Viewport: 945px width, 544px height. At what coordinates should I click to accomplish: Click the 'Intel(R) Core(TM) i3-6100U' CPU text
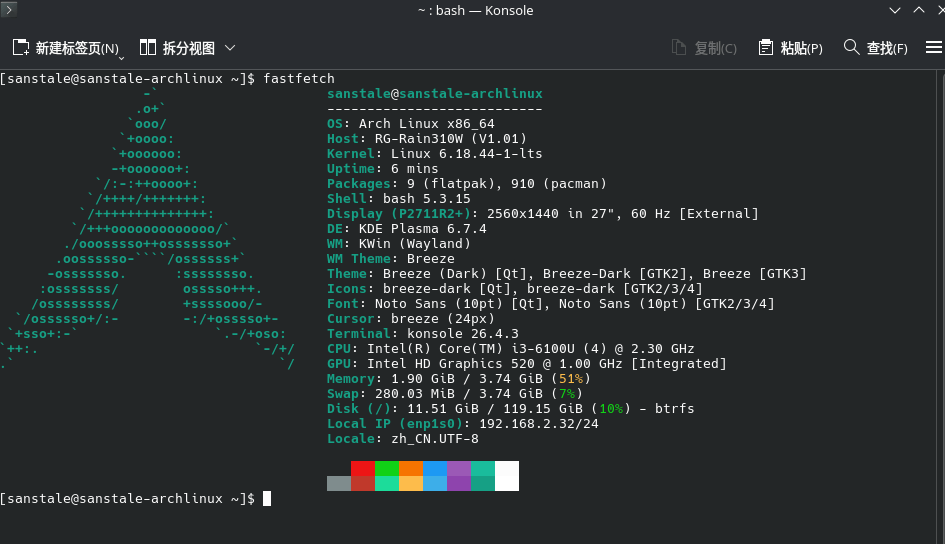[471, 349]
